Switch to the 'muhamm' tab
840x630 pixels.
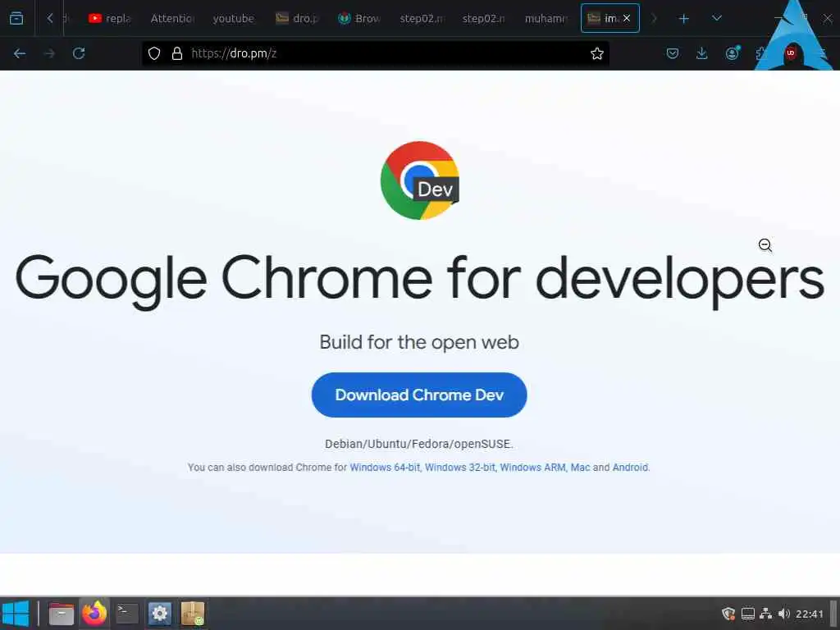pyautogui.click(x=546, y=19)
